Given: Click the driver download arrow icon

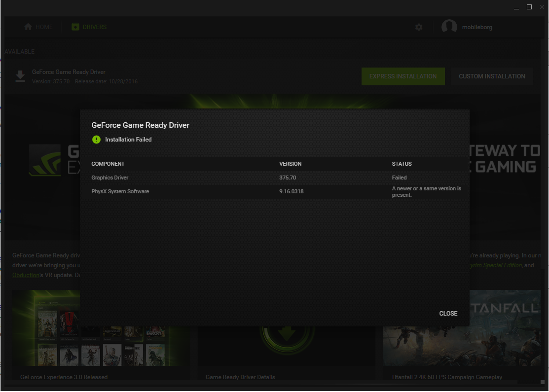Looking at the screenshot, I should 20,76.
